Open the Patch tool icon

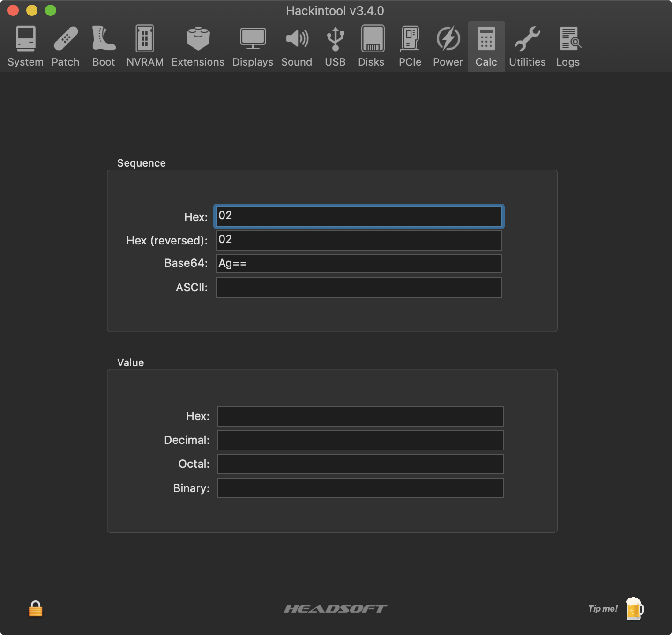click(66, 46)
